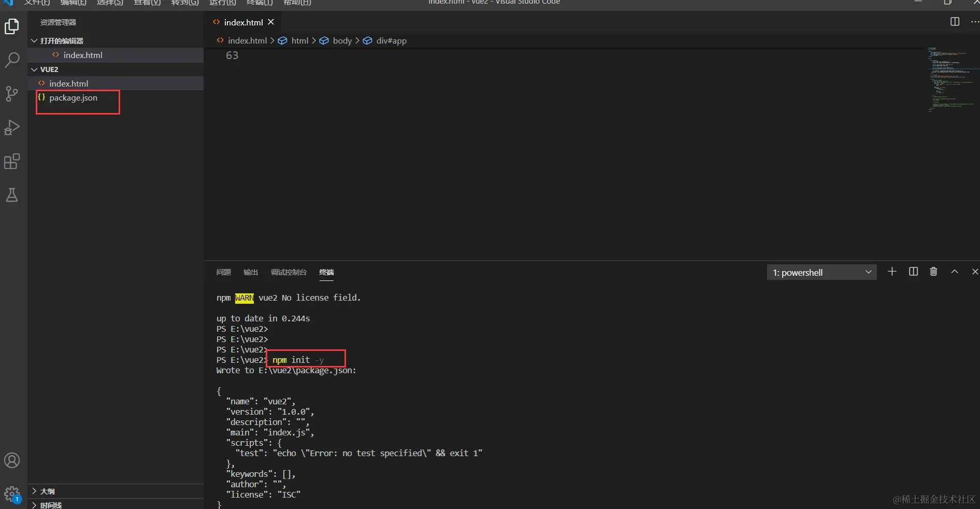Open the Extensions view
This screenshot has height=509, width=980.
tap(12, 161)
